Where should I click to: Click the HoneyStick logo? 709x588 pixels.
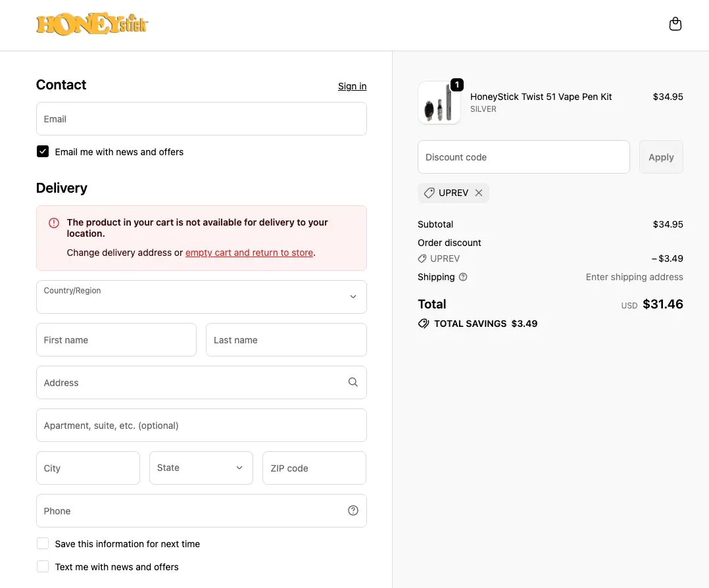click(92, 25)
